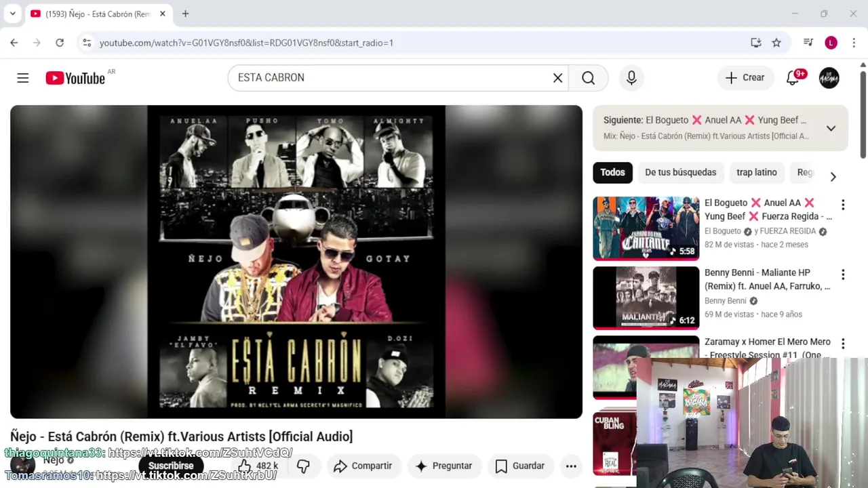Reload the current page
Screen dimensions: 868x488
60,43
